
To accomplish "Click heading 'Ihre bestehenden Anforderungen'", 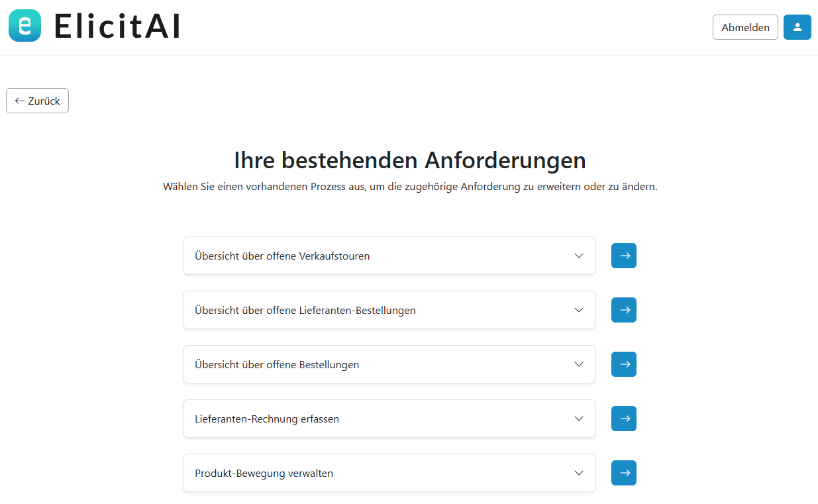I will click(x=410, y=160).
